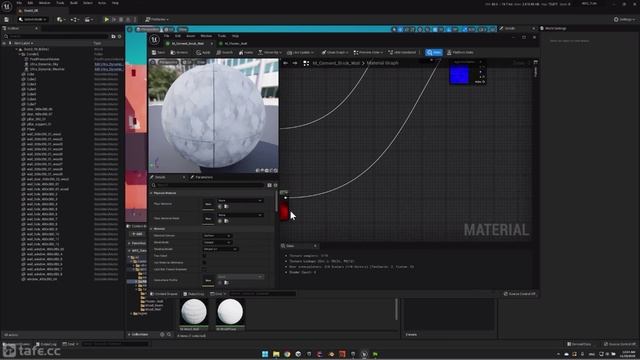Open Chrome from the taskbar
This screenshot has height=360, width=640.
coord(287,354)
